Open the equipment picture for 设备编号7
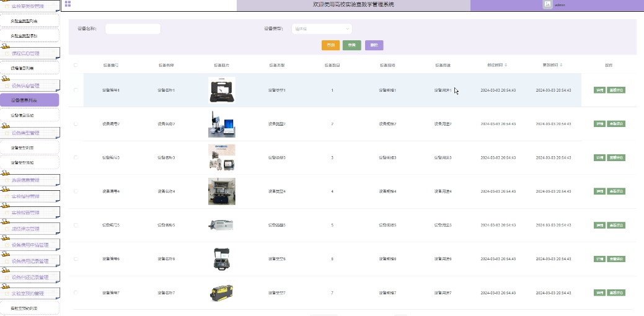This screenshot has width=644, height=316. 222,292
